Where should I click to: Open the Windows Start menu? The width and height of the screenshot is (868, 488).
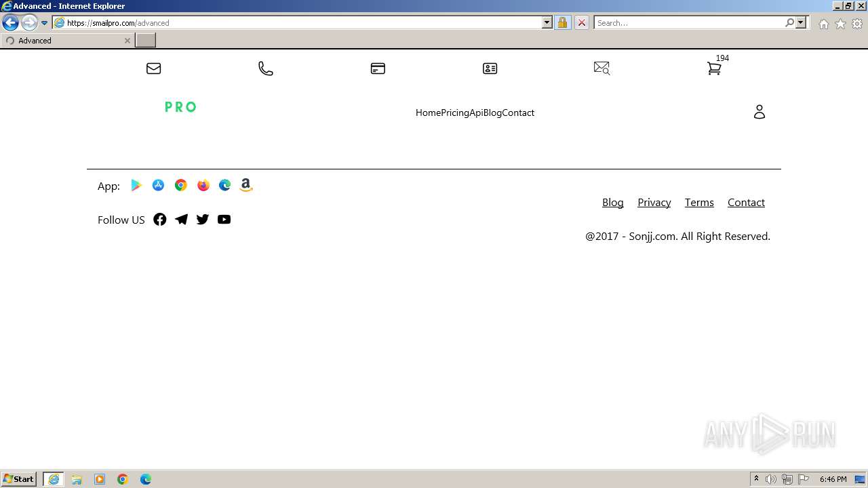click(19, 479)
